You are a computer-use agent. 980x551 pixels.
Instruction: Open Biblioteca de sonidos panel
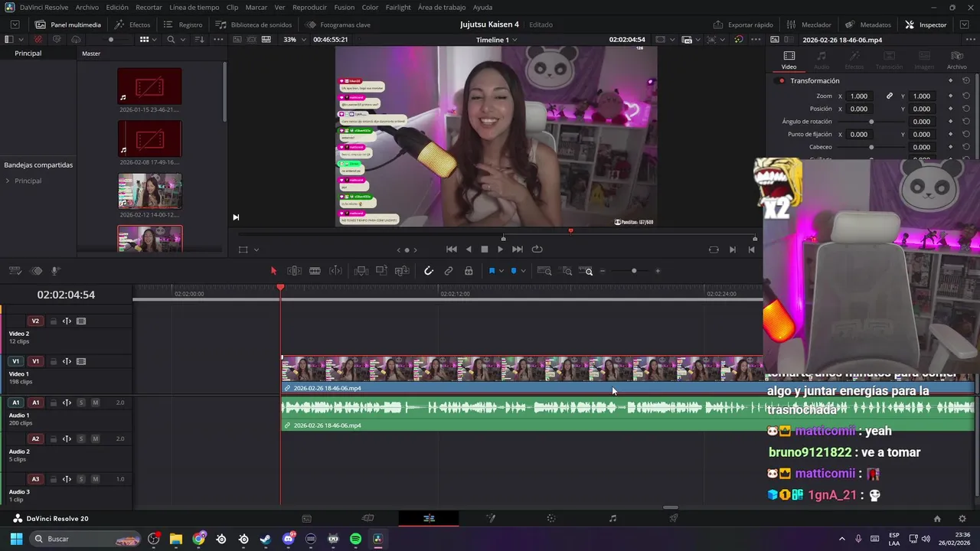click(253, 24)
